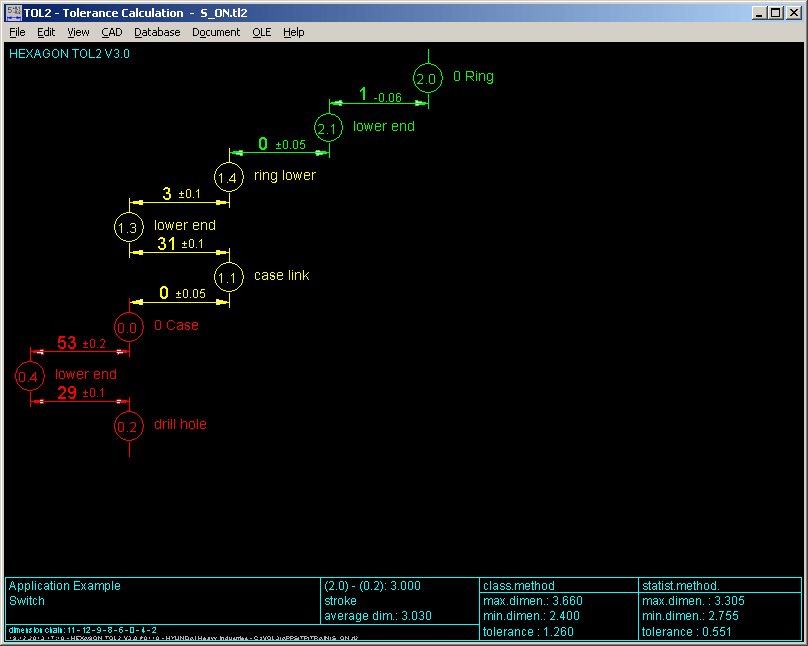Viewport: 808px width, 646px height.
Task: Open the OLE menu
Action: [x=261, y=32]
